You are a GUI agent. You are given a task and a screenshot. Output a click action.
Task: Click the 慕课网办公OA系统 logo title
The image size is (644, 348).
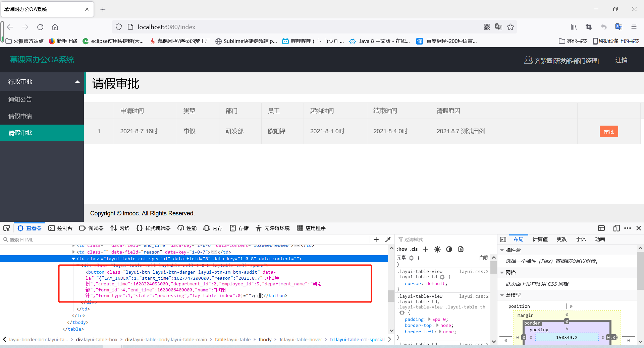pyautogui.click(x=42, y=60)
